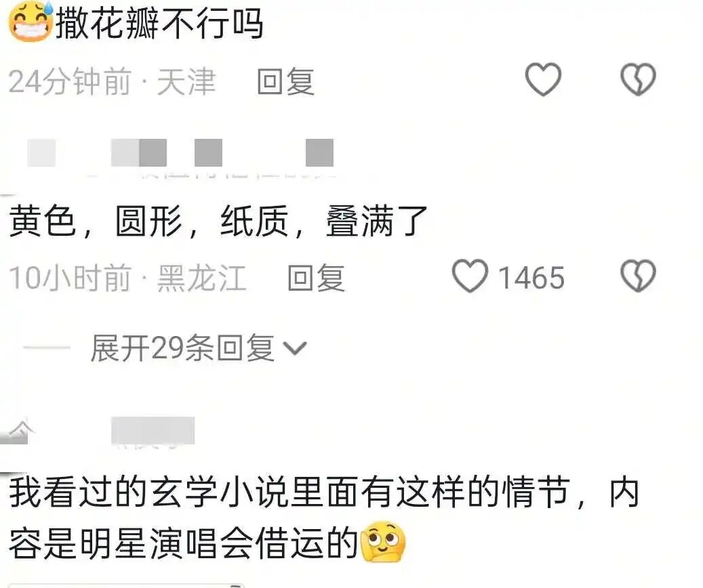Screen dimensions: 703x588
Task: Tap the 1465 like count
Action: tap(531, 278)
